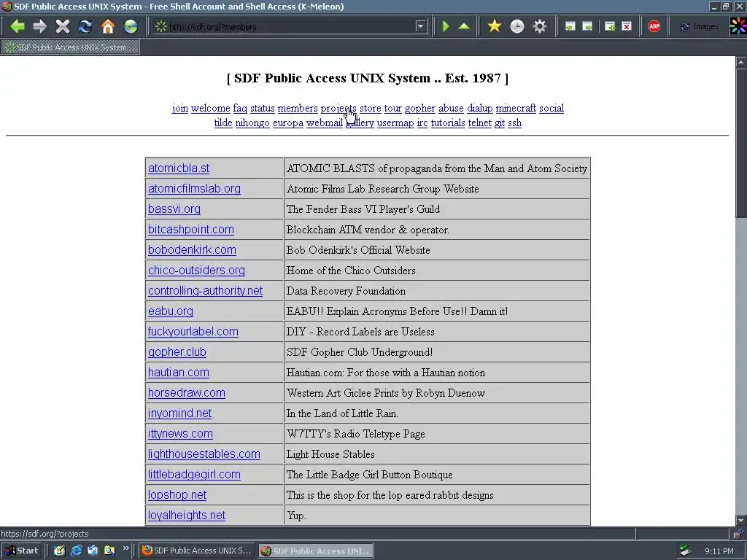
Task: Visit loyalheights.net link
Action: pyautogui.click(x=187, y=516)
